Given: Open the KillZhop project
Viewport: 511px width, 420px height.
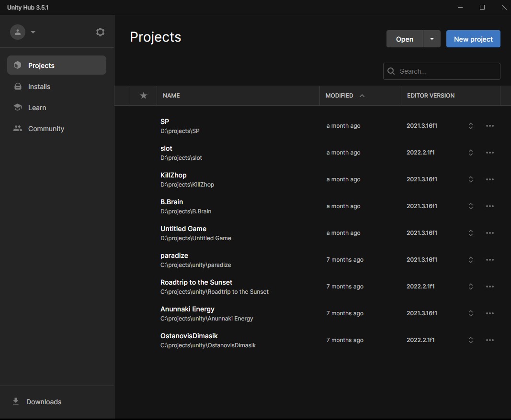Looking at the screenshot, I should pyautogui.click(x=173, y=175).
